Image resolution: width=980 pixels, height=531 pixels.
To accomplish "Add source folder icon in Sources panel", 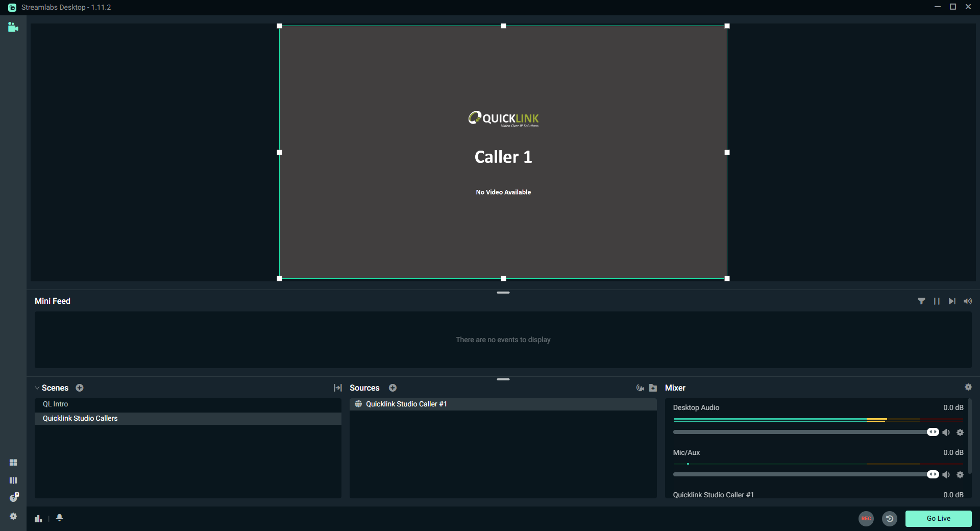I will [653, 388].
